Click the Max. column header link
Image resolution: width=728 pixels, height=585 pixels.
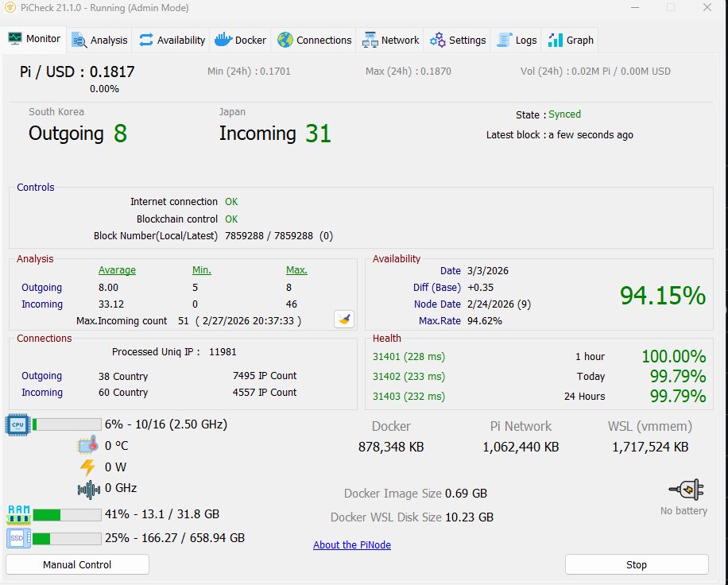coord(296,270)
